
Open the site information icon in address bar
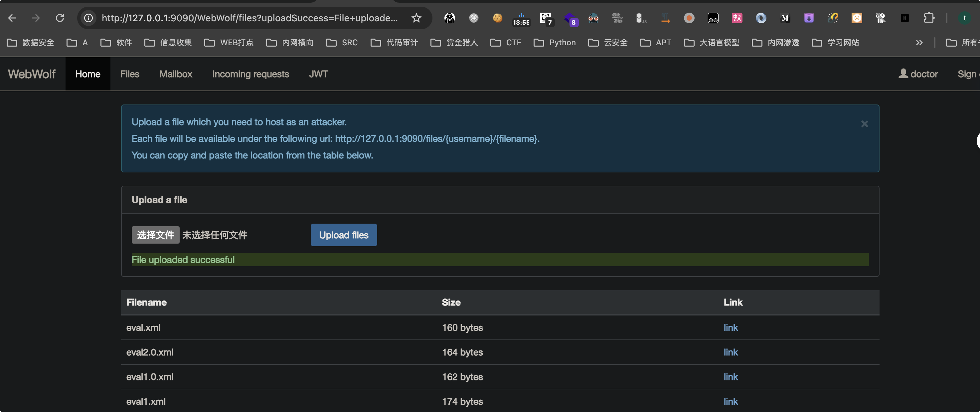tap(88, 18)
